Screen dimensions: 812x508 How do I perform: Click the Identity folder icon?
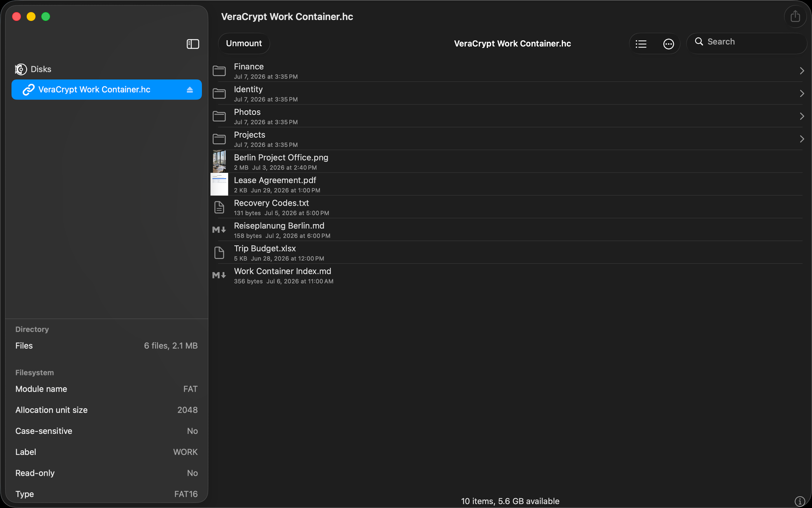tap(219, 93)
